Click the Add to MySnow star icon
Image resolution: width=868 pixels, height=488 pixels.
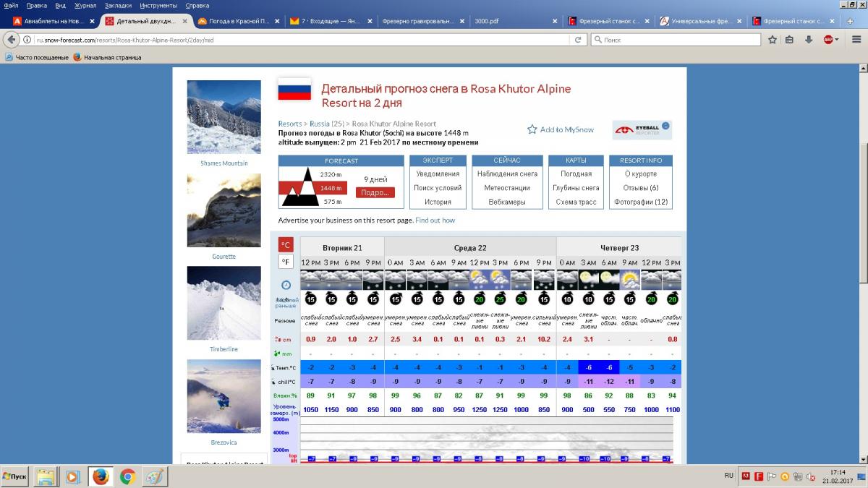point(532,129)
